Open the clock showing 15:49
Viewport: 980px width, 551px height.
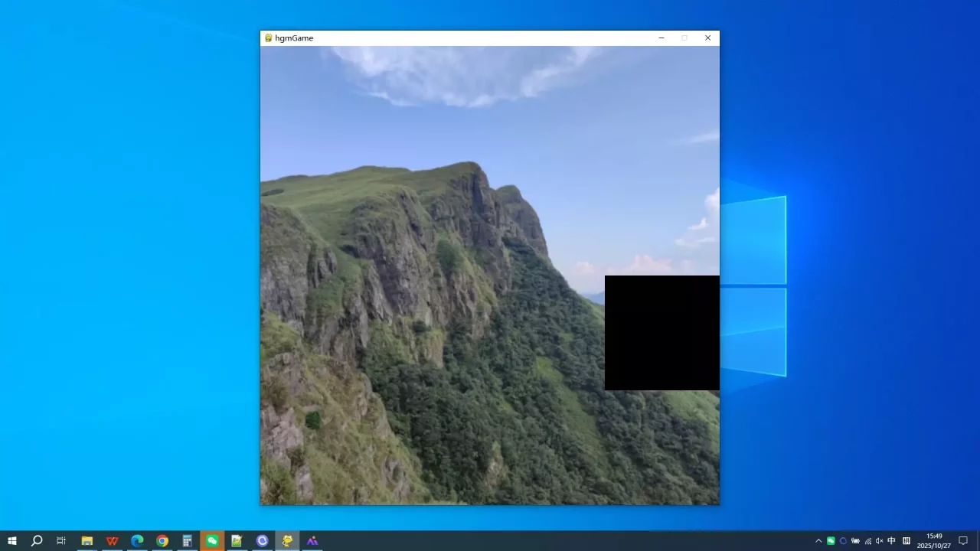[934, 541]
